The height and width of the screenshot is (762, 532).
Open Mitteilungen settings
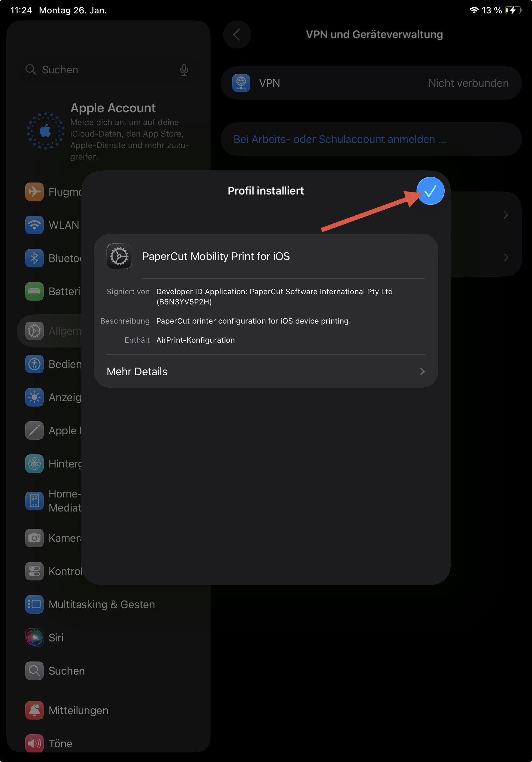(78, 710)
